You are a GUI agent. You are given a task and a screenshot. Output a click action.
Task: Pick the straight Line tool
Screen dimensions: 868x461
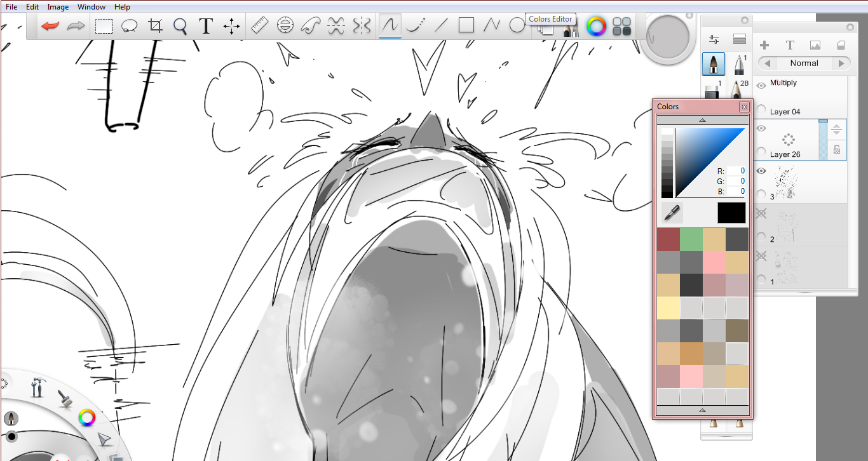pyautogui.click(x=441, y=26)
